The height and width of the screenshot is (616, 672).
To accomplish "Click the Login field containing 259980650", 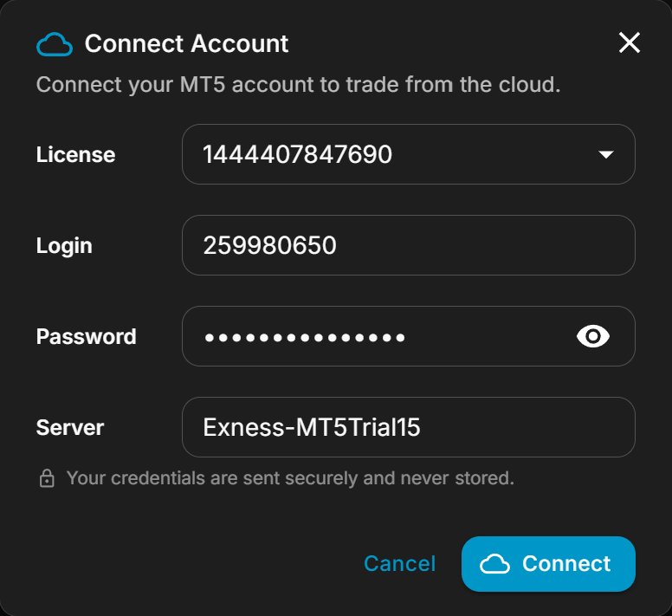I will 408,246.
